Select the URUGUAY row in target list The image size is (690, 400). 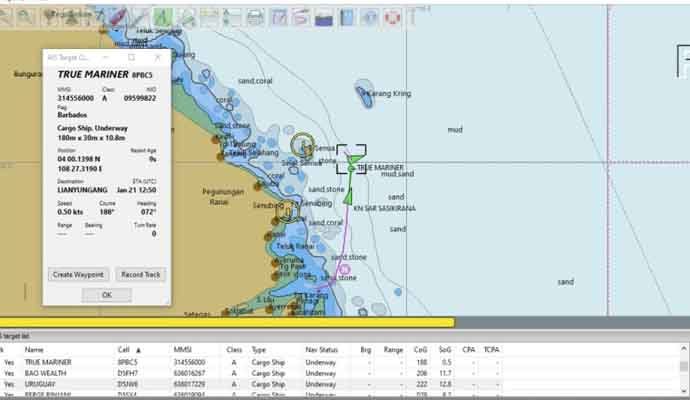pyautogui.click(x=42, y=382)
